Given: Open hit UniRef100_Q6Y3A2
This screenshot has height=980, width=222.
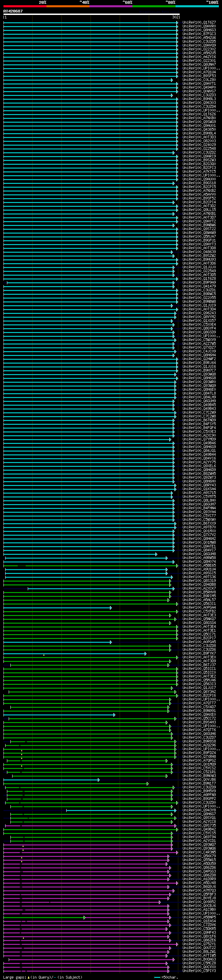Looking at the screenshot, I should coord(199,691).
